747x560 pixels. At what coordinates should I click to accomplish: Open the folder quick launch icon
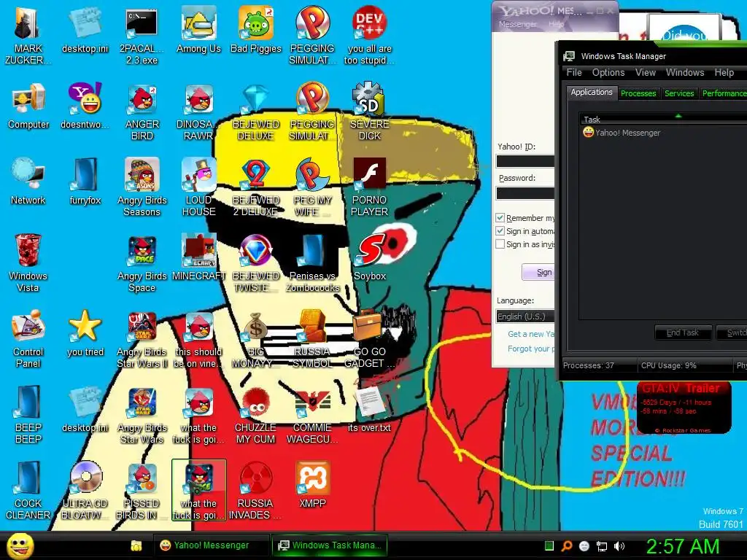[x=136, y=545]
